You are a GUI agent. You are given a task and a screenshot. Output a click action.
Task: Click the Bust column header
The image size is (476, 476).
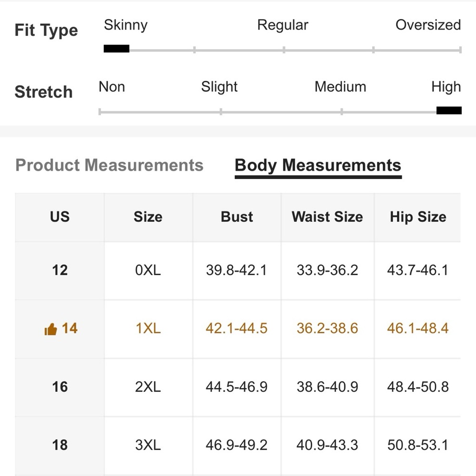point(237,217)
